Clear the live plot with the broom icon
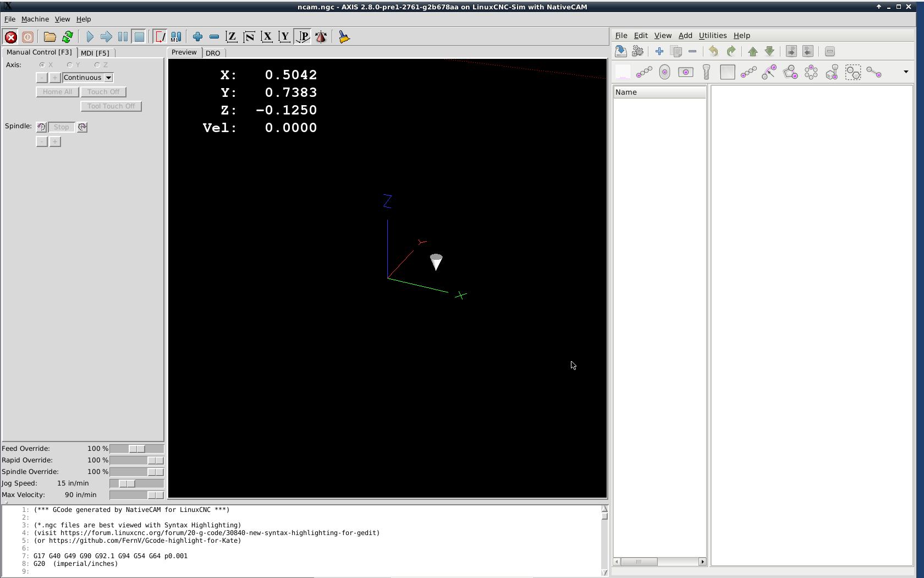The image size is (924, 578). tap(344, 37)
